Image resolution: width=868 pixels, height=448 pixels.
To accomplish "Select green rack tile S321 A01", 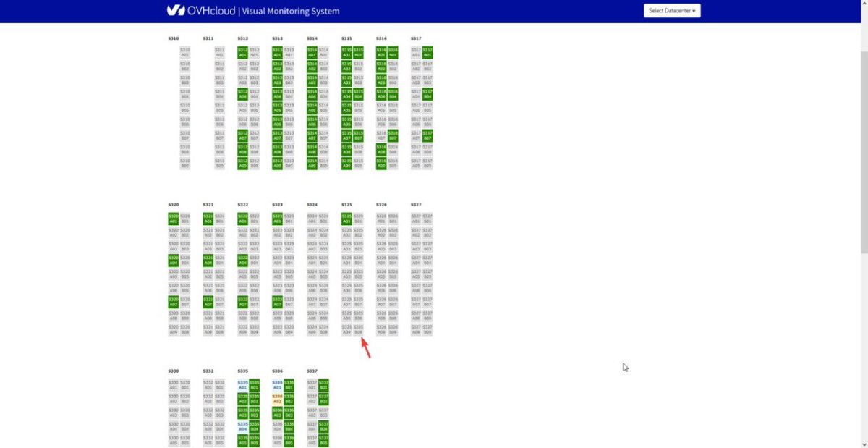I will pyautogui.click(x=208, y=219).
